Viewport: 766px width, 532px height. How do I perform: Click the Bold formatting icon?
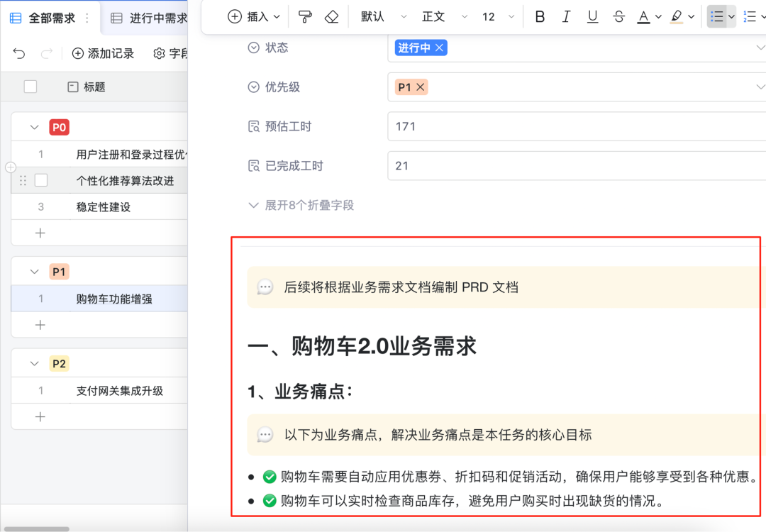click(x=540, y=17)
